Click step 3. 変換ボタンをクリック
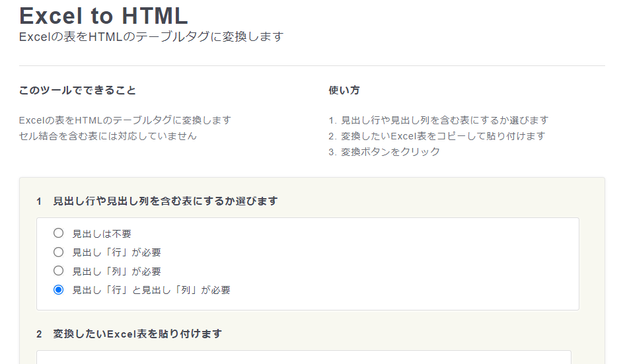The image size is (625, 364). [385, 151]
